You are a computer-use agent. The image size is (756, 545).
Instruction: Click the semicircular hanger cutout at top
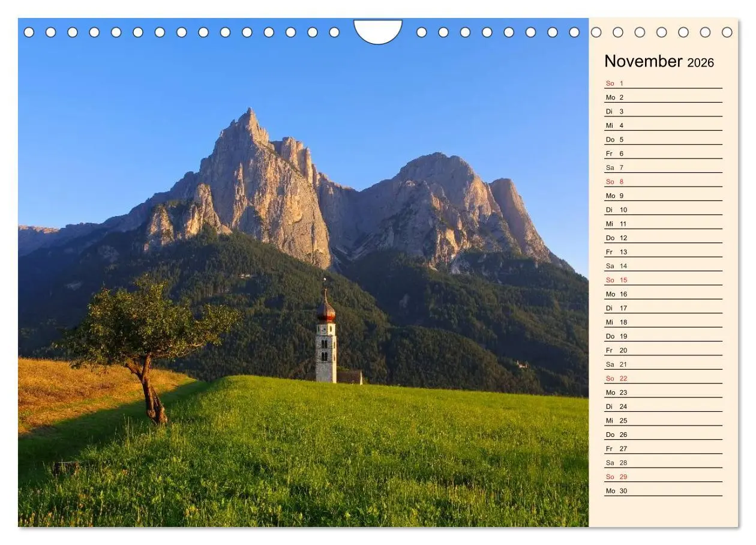379,27
